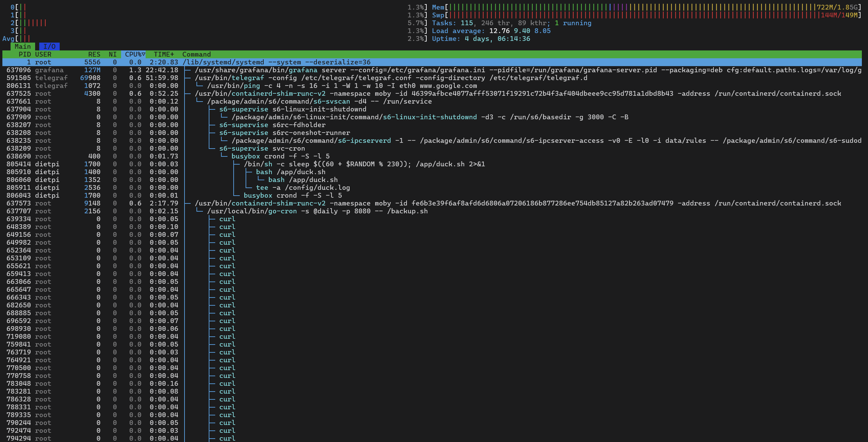Select the grafana server process row
Image resolution: width=868 pixels, height=442 pixels.
point(432,70)
